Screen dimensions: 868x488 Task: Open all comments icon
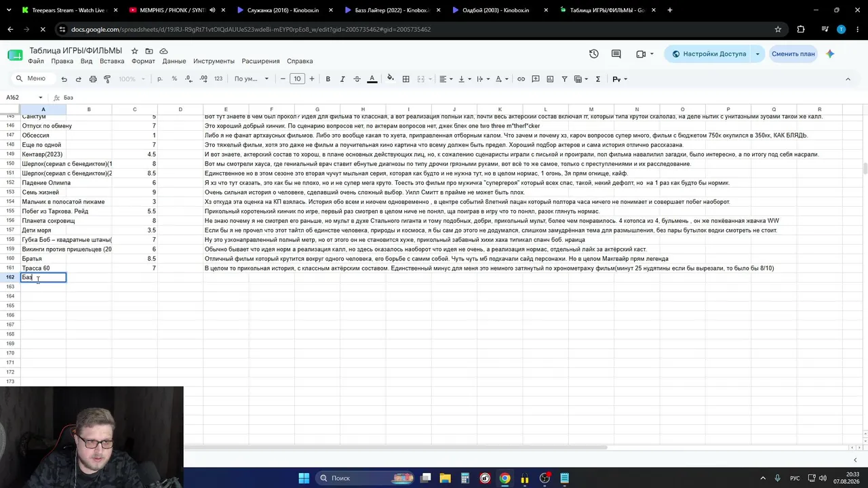tap(616, 54)
